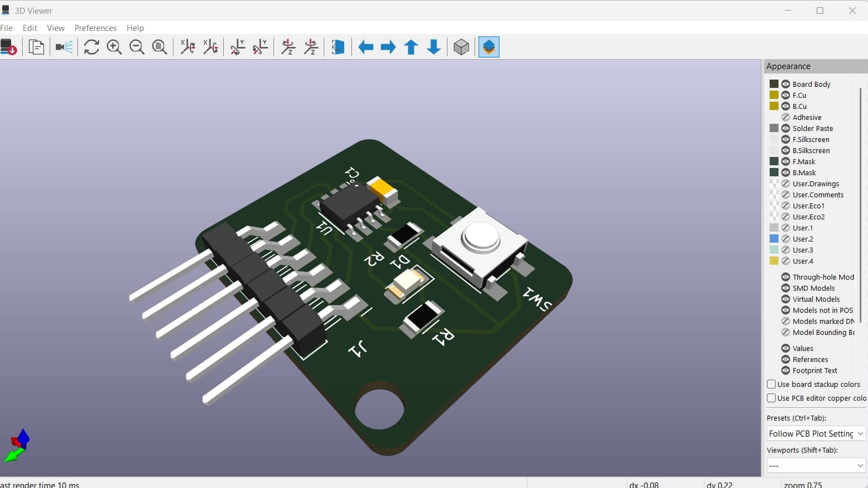Hide SMD Models
The height and width of the screenshot is (488, 868).
pos(786,288)
